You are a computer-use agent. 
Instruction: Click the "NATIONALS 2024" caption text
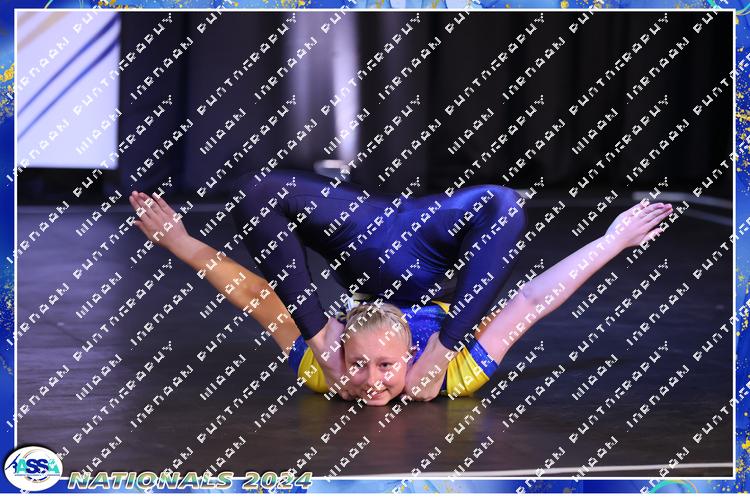pyautogui.click(x=190, y=480)
